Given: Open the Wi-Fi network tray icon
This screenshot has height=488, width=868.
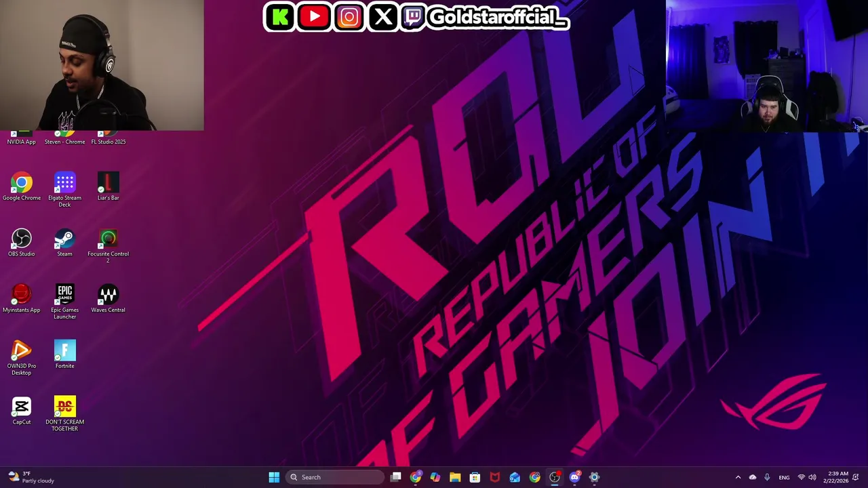Looking at the screenshot, I should click(x=802, y=477).
